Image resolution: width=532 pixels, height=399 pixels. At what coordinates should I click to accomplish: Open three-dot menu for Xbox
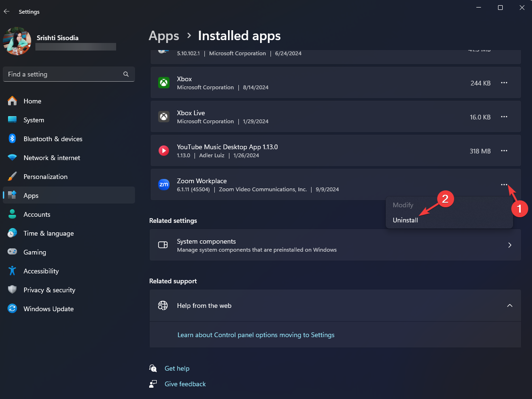coord(504,83)
